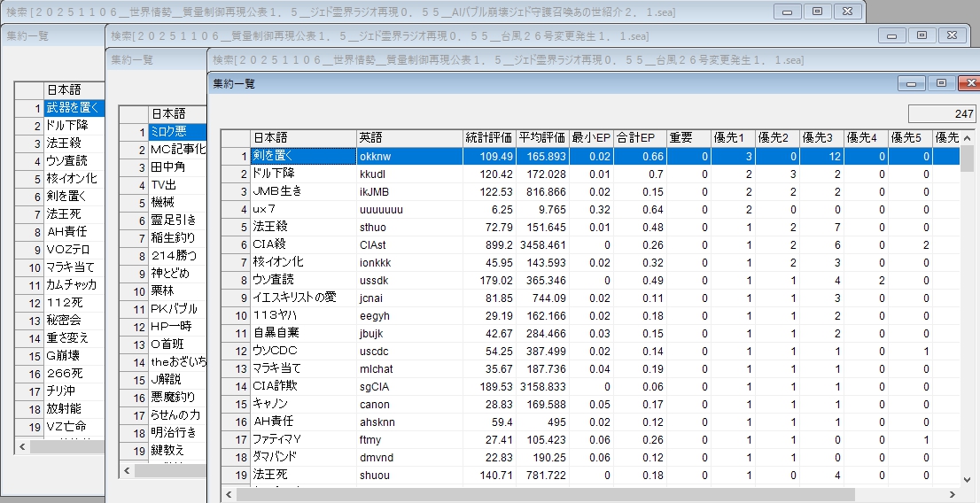Click the 合計EP column header
This screenshot has height=503, width=980.
tap(636, 138)
